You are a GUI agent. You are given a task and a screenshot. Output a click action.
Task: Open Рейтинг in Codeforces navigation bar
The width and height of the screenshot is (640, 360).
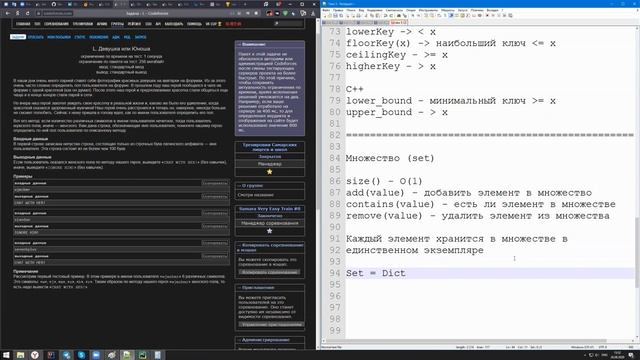tap(134, 24)
